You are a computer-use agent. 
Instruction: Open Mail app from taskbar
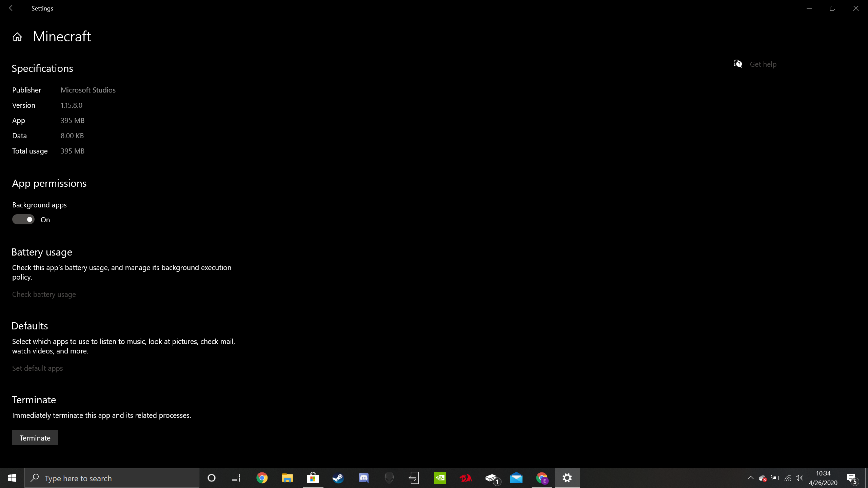[x=516, y=478]
